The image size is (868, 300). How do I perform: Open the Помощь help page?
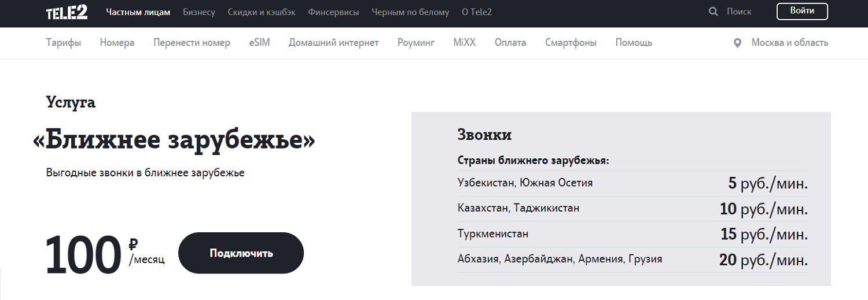click(634, 43)
